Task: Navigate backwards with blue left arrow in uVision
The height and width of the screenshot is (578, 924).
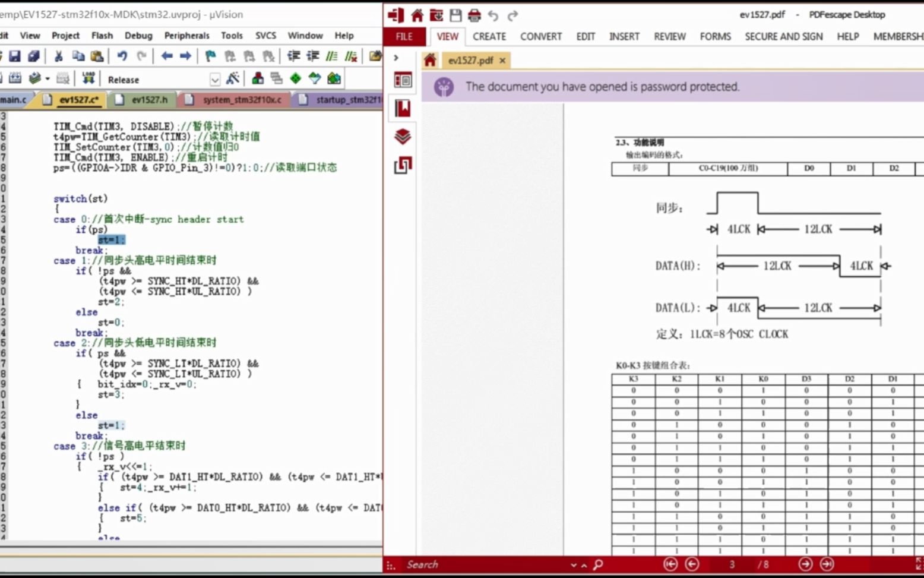Action: [x=167, y=56]
